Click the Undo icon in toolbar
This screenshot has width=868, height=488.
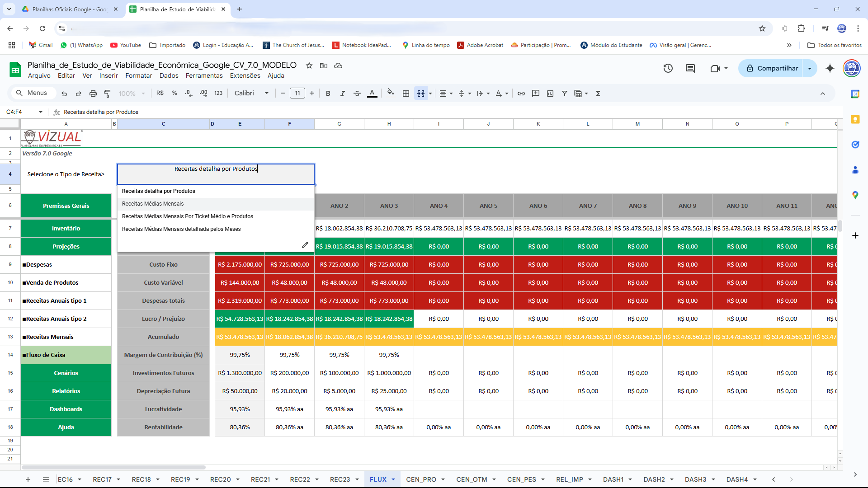[x=64, y=94]
